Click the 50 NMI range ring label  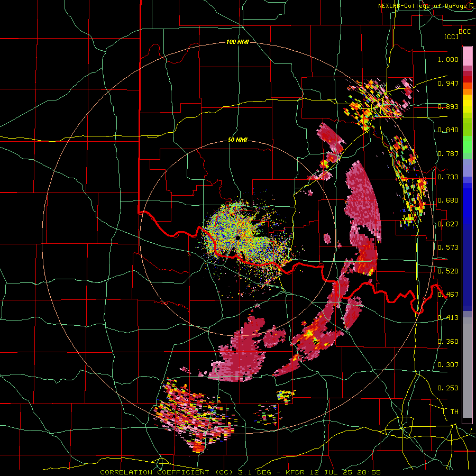point(237,140)
